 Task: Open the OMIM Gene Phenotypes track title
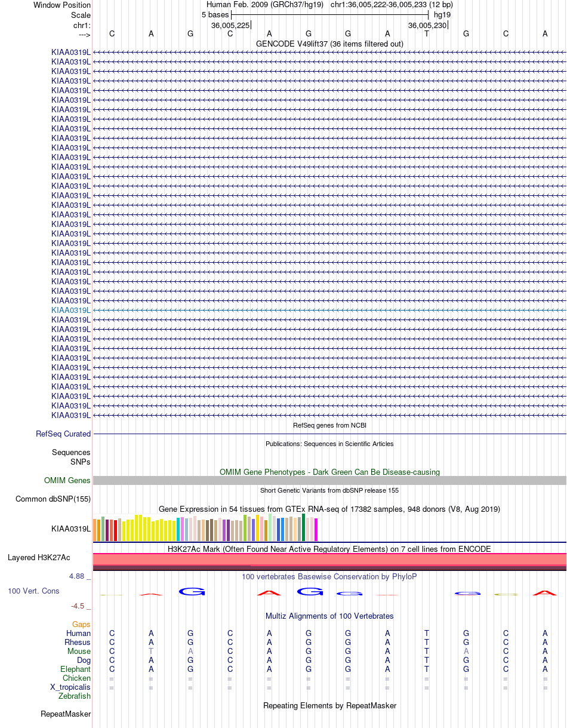tap(329, 472)
